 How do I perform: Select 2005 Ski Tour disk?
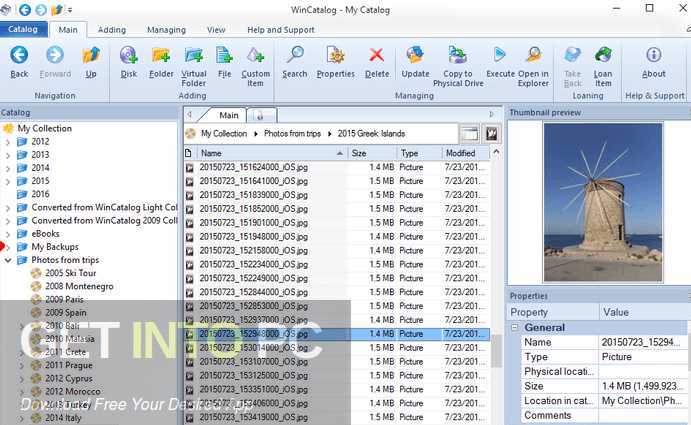(x=71, y=273)
